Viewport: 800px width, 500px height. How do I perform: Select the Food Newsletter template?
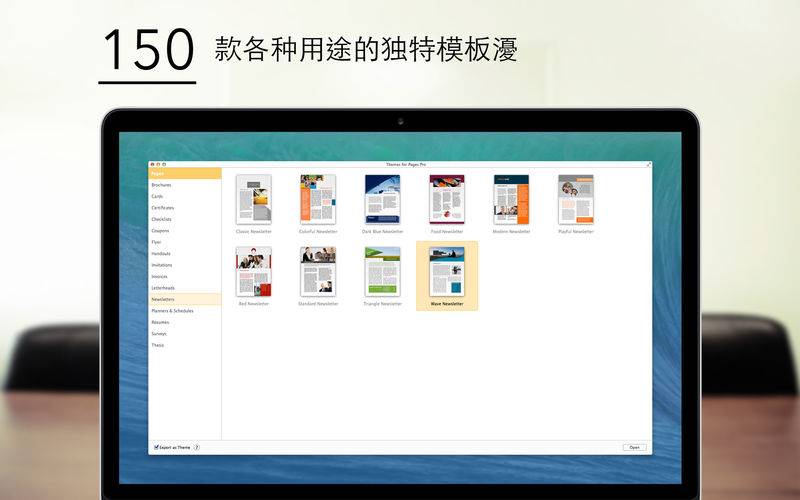(447, 199)
